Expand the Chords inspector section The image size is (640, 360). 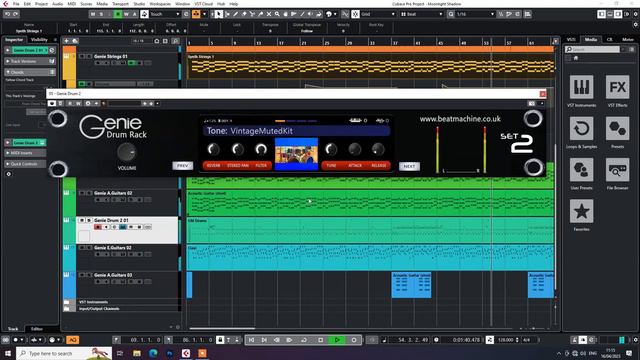tap(30, 72)
